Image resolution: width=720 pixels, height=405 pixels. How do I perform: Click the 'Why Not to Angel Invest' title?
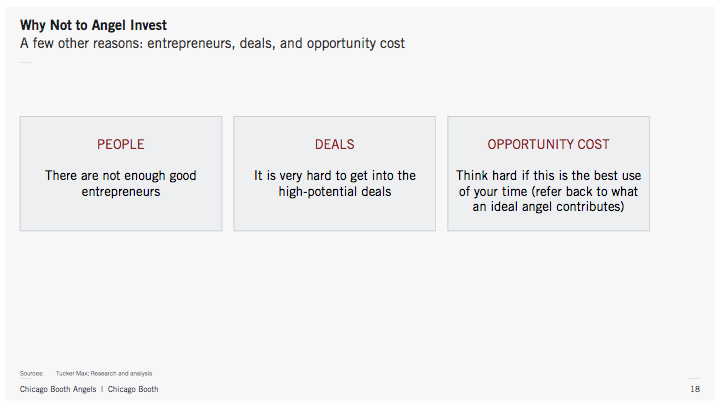coord(93,25)
